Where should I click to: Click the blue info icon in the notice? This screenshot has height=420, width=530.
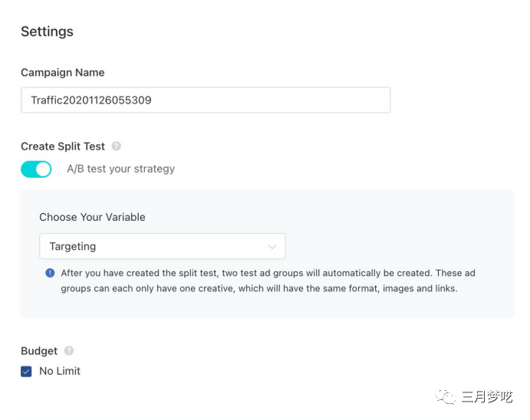click(50, 273)
